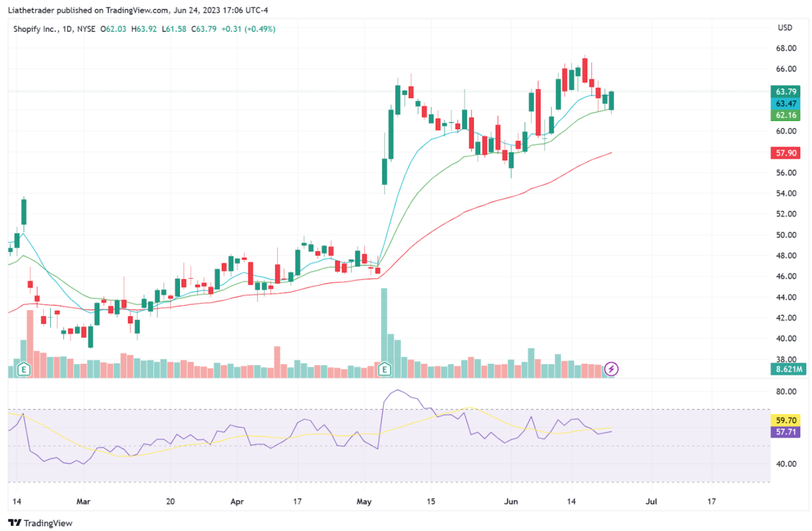The height and width of the screenshot is (531, 812).
Task: Click the published-by Liathetrader header text
Action: point(138,10)
